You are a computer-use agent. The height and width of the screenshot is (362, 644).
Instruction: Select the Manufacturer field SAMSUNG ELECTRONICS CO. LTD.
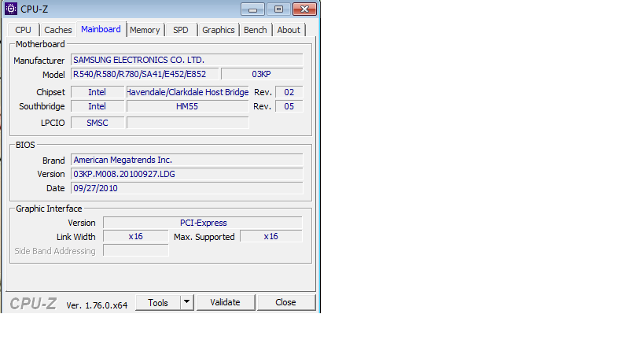coord(187,60)
